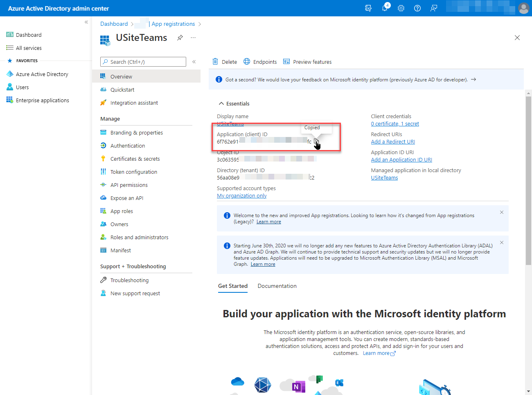Open the 0 certificate, 1 secret link
The image size is (532, 395).
395,124
